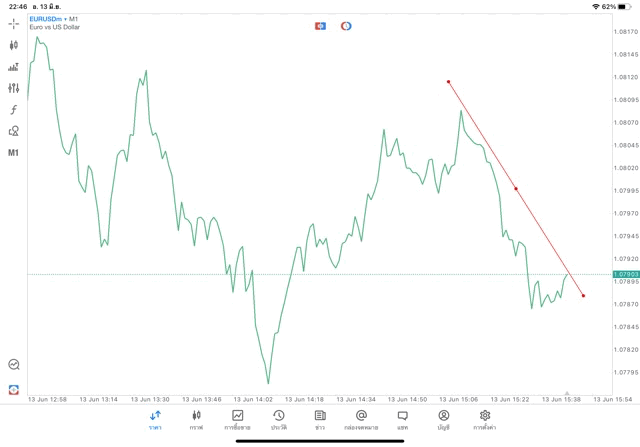Open M1 timeframe selector
Screen dimensions: 640x447
tap(14, 153)
